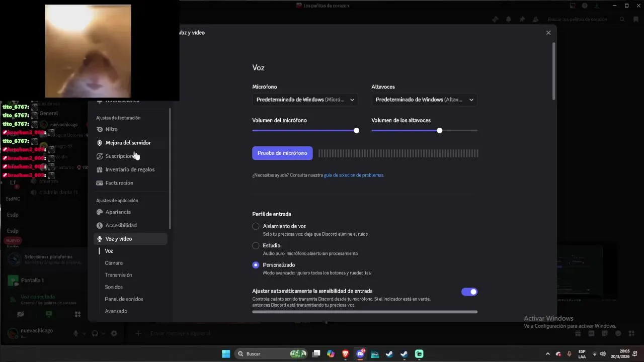This screenshot has width=644, height=362.
Task: Click the screen share icon in the voice panel
Action: [49, 314]
